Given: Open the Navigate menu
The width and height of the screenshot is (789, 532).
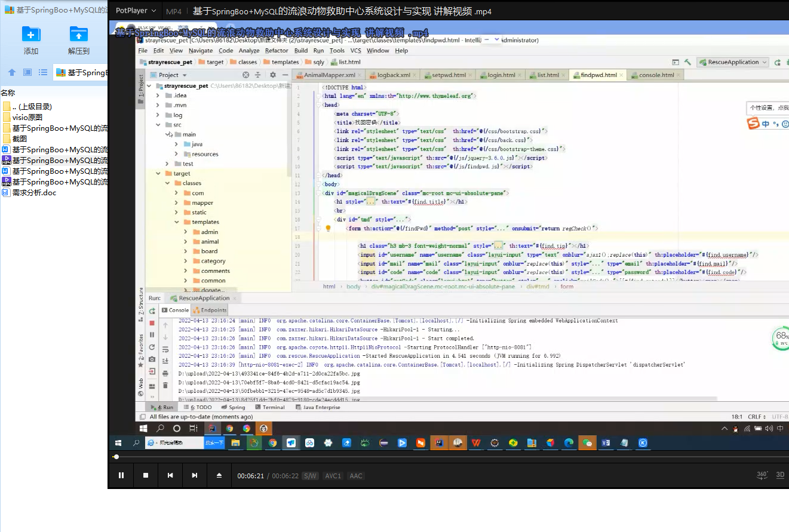Looking at the screenshot, I should tap(201, 51).
